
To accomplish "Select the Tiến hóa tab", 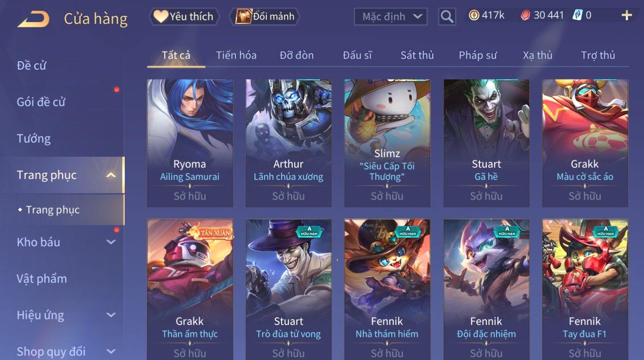I will pyautogui.click(x=236, y=55).
